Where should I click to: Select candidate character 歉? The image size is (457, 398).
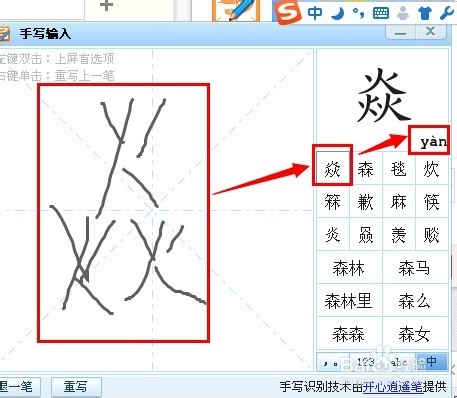(365, 202)
